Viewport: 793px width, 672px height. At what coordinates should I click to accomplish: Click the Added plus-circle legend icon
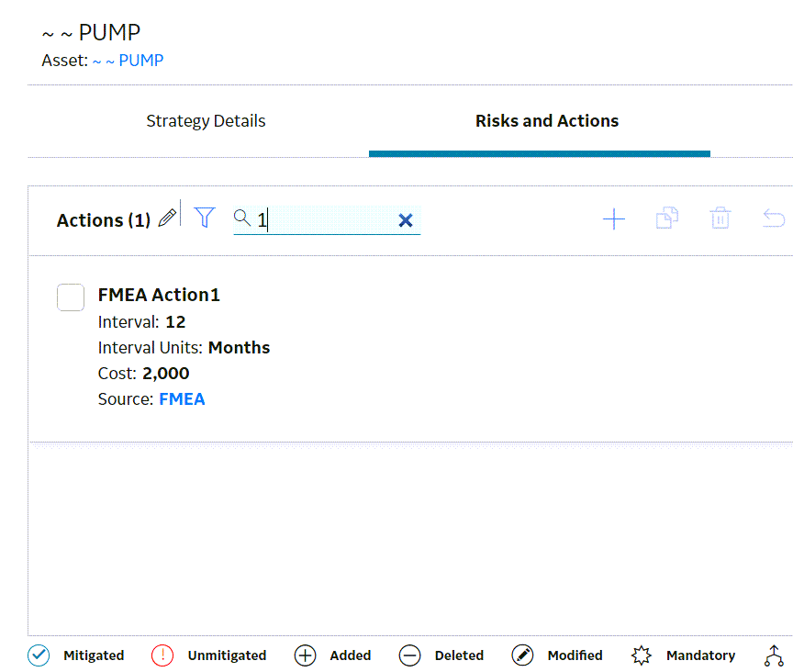click(305, 655)
